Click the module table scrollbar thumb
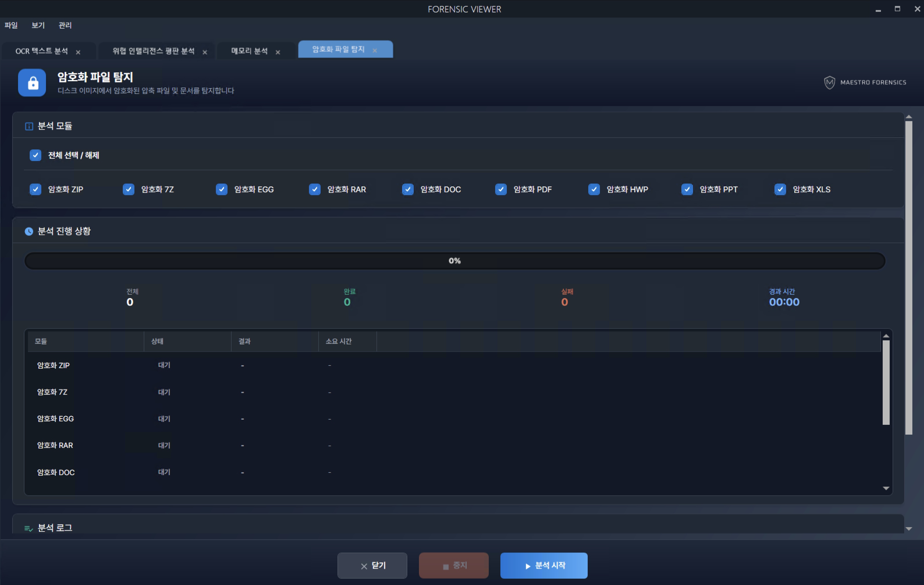This screenshot has width=924, height=585. 886,382
